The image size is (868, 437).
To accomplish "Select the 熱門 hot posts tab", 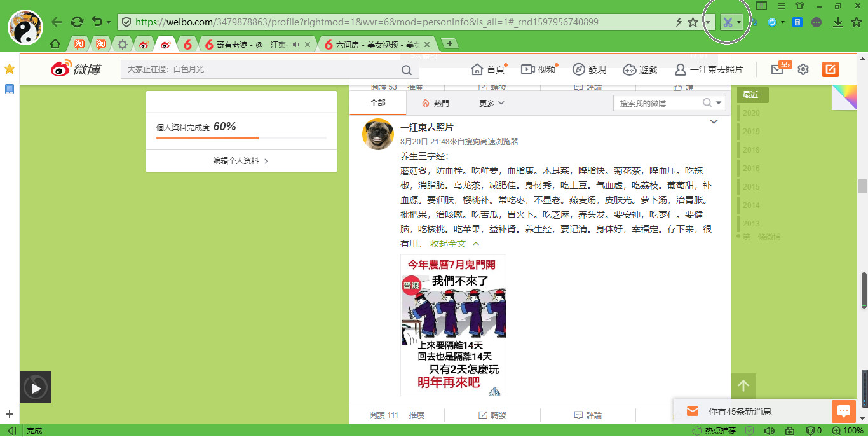I will coord(435,103).
